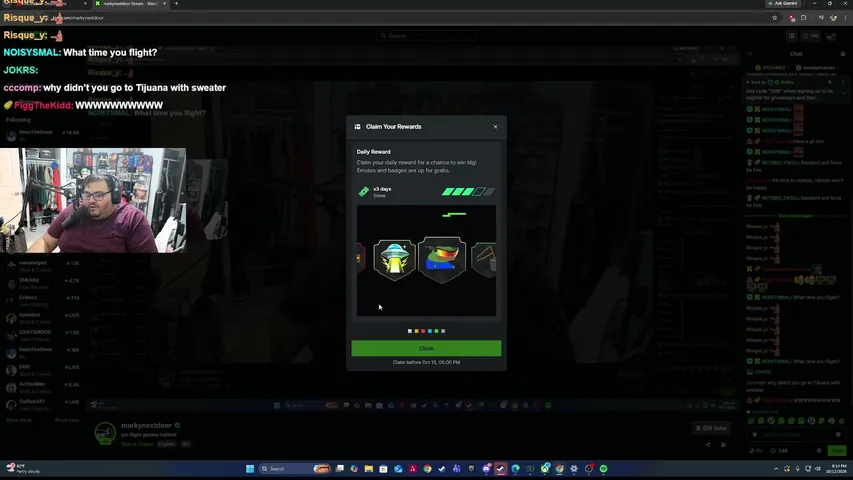Expand the pinned message chevron

(844, 94)
